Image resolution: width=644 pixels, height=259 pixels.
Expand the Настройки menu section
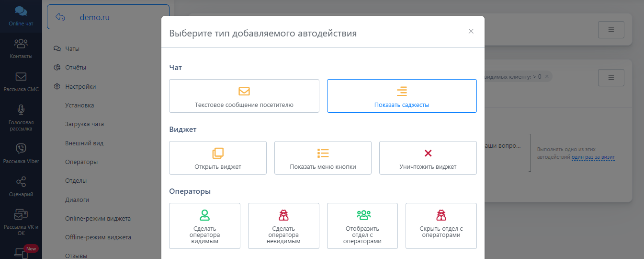pos(80,87)
